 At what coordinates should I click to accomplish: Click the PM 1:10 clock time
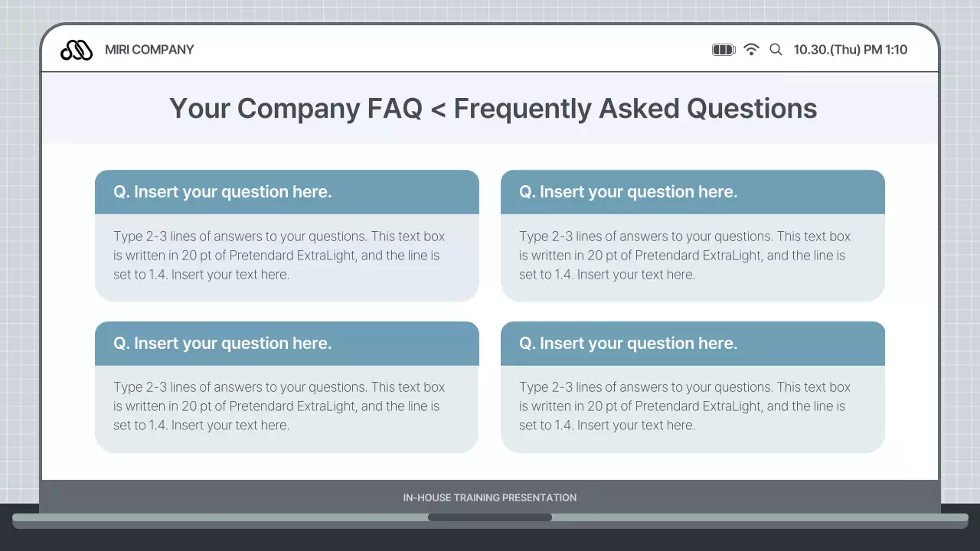(886, 50)
